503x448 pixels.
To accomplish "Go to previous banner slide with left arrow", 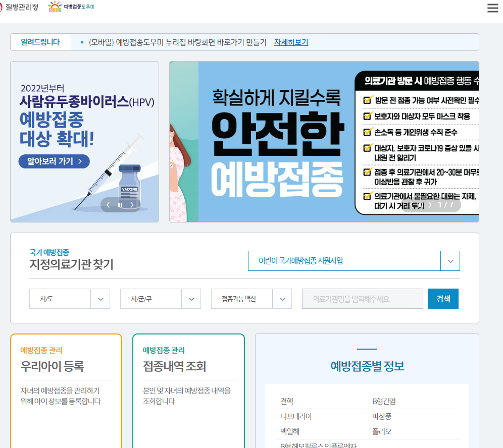I will [108, 205].
